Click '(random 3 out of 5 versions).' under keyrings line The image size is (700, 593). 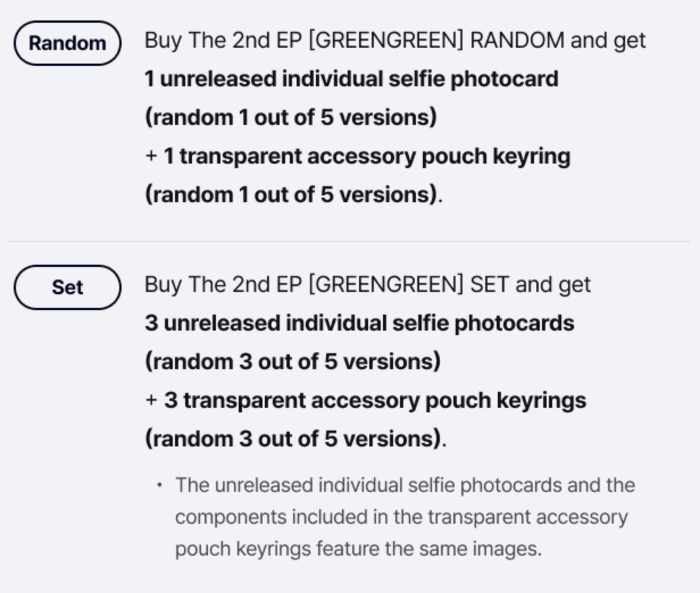295,439
